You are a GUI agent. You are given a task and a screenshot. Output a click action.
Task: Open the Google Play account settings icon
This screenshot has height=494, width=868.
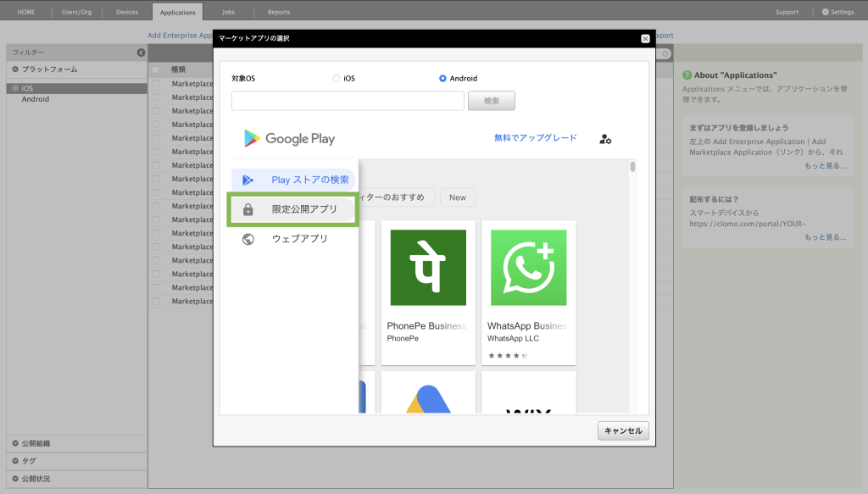coord(604,139)
